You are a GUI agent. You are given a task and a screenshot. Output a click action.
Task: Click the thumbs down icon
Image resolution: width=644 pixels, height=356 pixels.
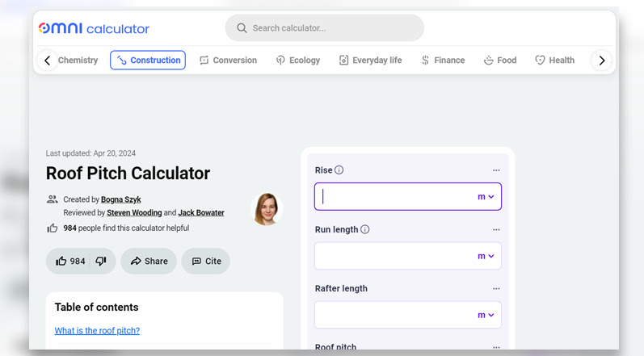coord(101,261)
